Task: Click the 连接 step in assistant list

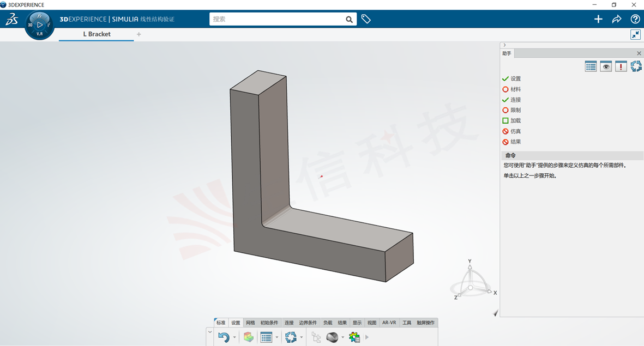Action: (511, 100)
